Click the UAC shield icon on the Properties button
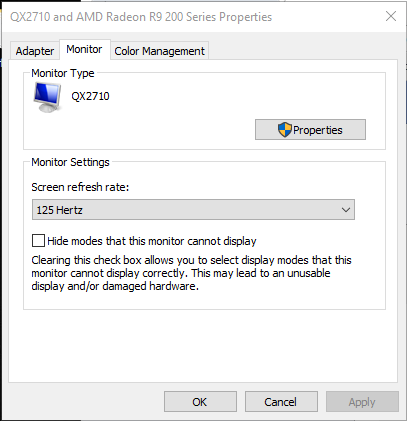This screenshot has width=407, height=421. 285,130
